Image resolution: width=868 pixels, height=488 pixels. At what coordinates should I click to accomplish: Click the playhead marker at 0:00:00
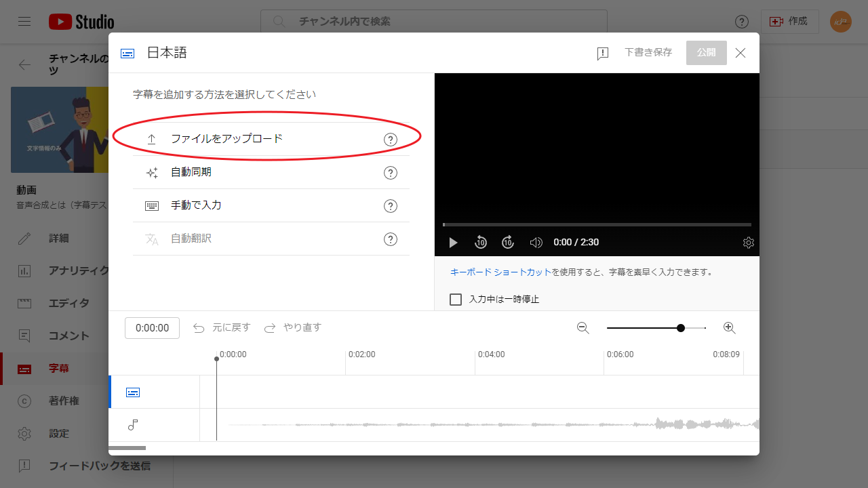(x=217, y=359)
